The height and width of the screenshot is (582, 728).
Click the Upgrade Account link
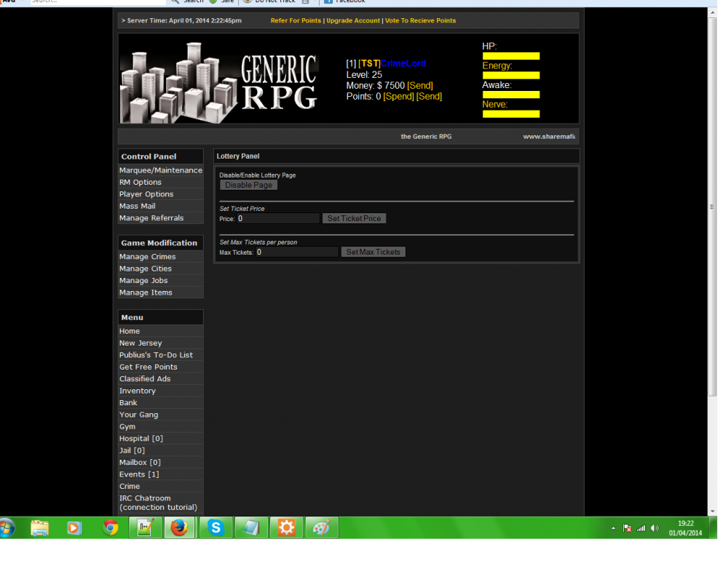pos(353,20)
